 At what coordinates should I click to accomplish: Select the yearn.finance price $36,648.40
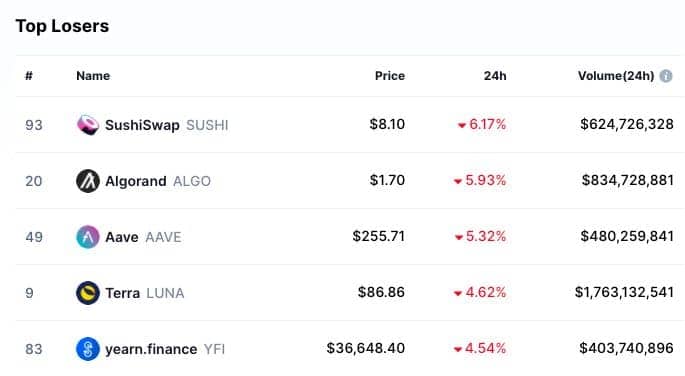[366, 348]
